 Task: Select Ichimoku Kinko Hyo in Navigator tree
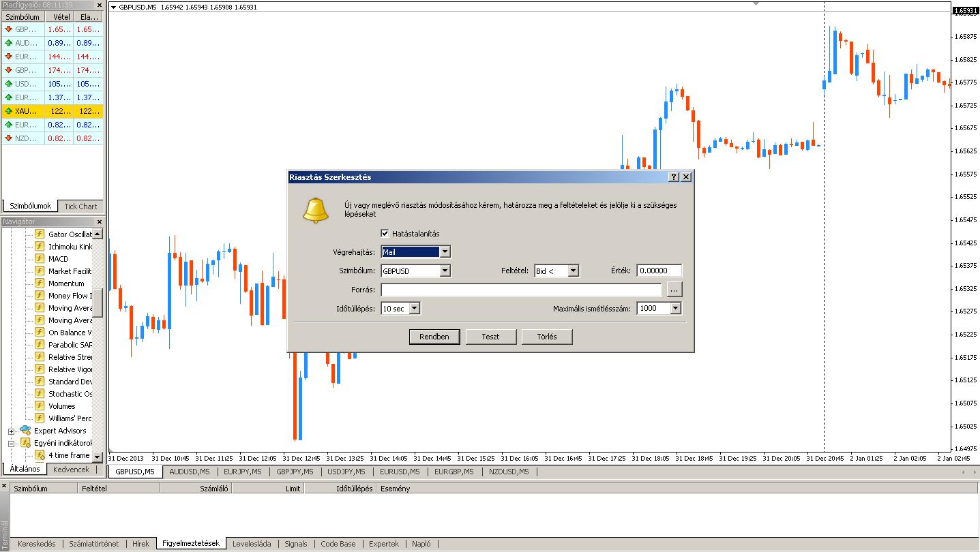coord(70,247)
